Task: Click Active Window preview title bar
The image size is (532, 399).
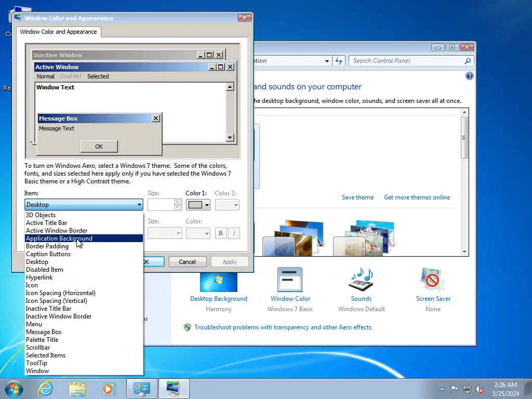Action: pyautogui.click(x=121, y=67)
